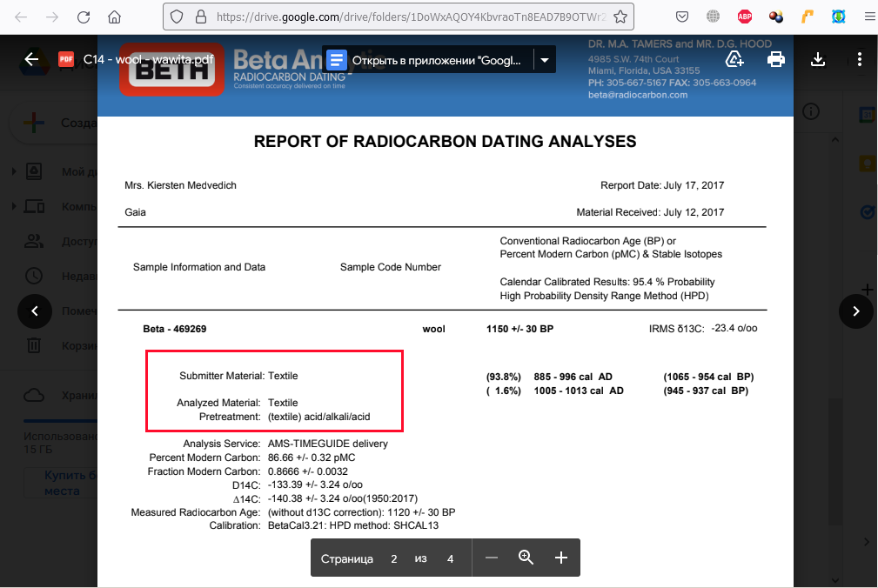878x588 pixels.
Task: Go forward in Firefox browser history
Action: click(52, 17)
